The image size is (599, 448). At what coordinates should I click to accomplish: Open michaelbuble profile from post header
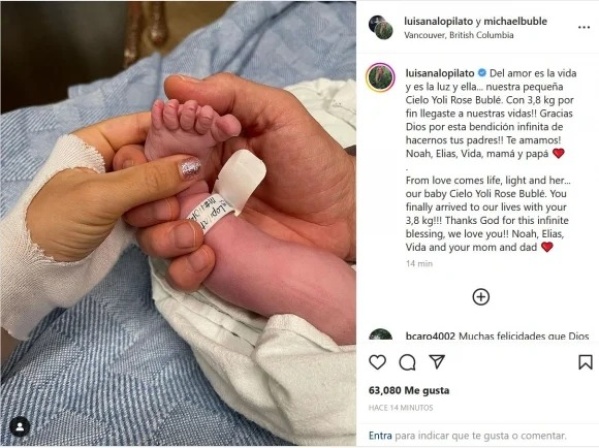tap(515, 21)
